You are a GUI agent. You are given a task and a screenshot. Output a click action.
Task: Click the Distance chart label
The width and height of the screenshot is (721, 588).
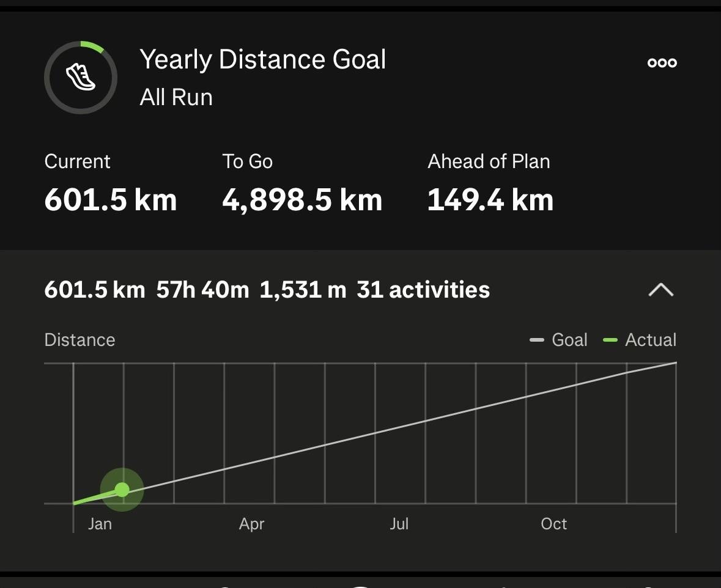click(79, 340)
